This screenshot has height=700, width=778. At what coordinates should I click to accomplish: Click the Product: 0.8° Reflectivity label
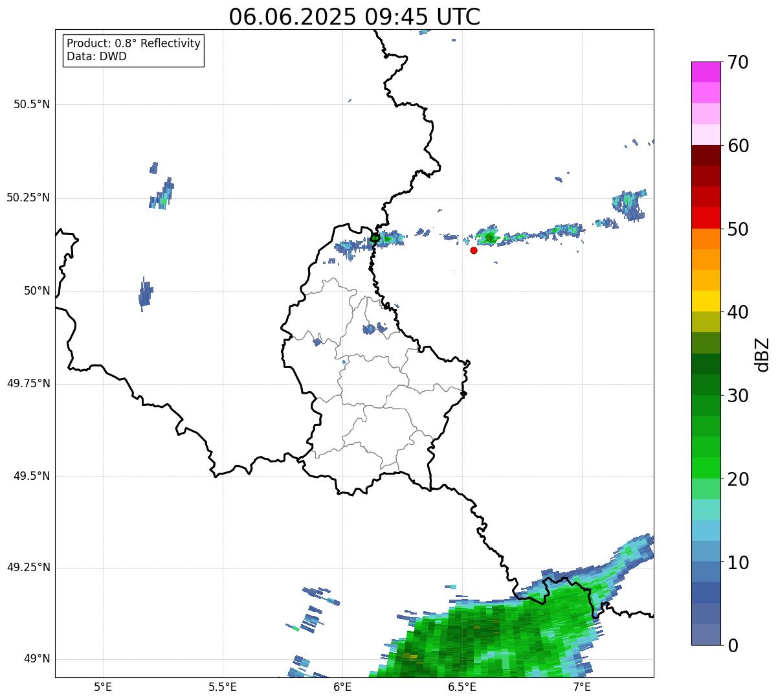pyautogui.click(x=134, y=43)
